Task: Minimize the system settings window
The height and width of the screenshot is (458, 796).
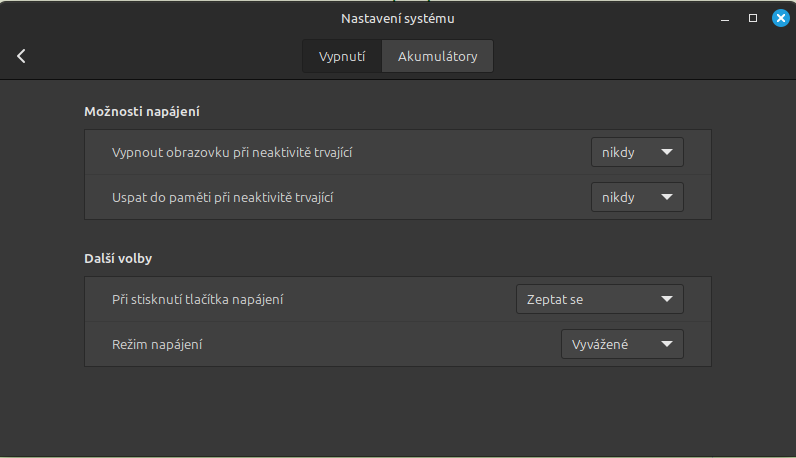Action: (727, 18)
